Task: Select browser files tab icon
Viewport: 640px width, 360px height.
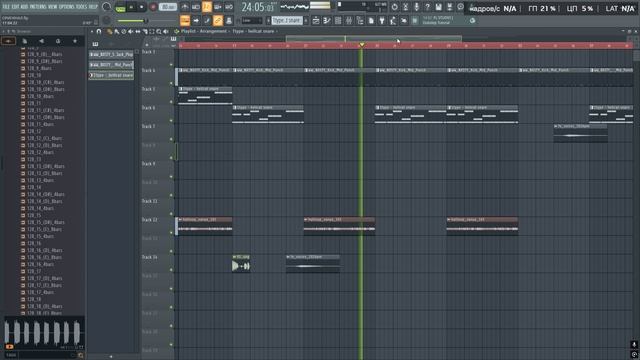Action: 24,41
